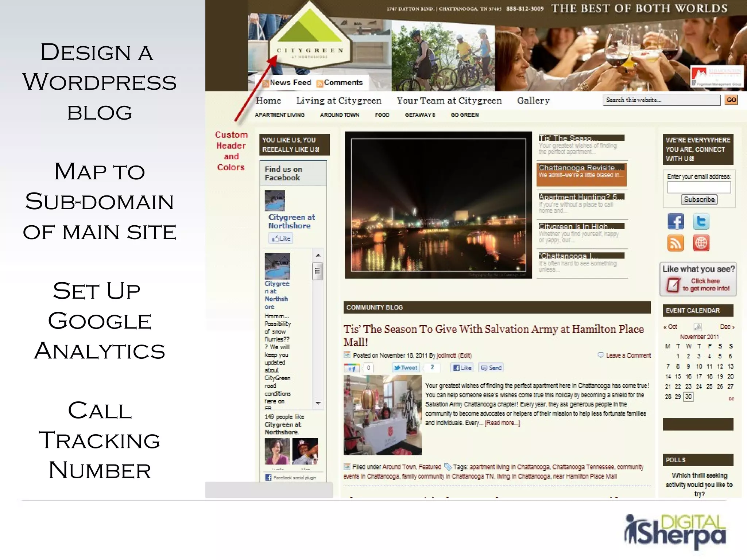Image resolution: width=747 pixels, height=560 pixels.
Task: Open Your Team at Citygreen menu
Action: [x=449, y=101]
